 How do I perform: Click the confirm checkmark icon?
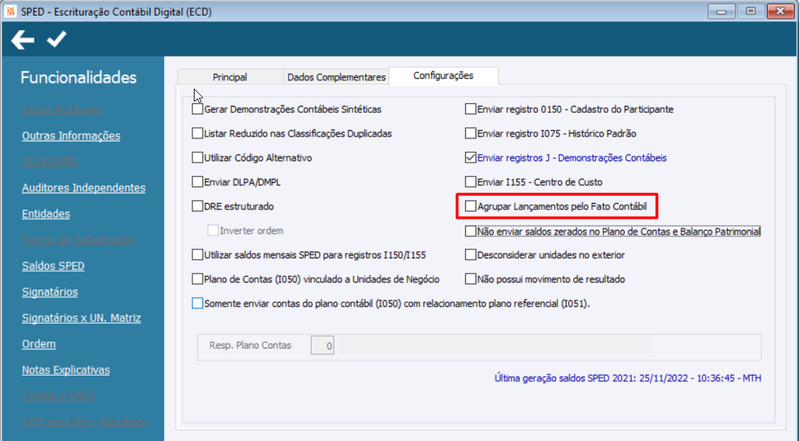point(56,39)
